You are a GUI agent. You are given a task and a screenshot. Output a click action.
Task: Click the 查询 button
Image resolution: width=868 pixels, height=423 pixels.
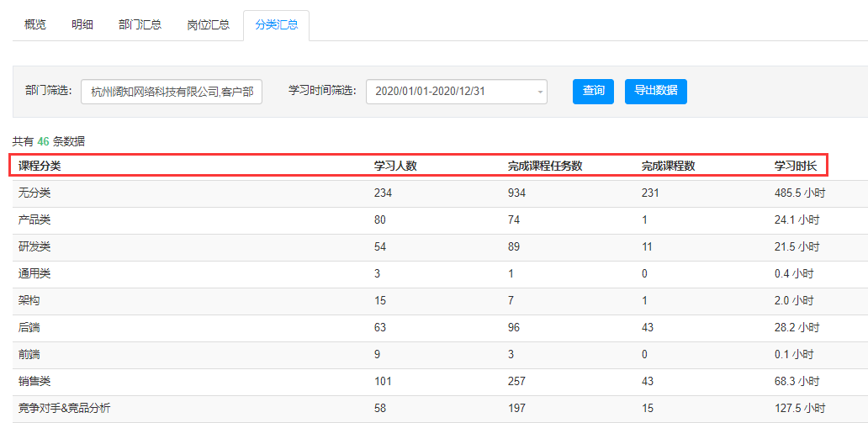[x=594, y=92]
